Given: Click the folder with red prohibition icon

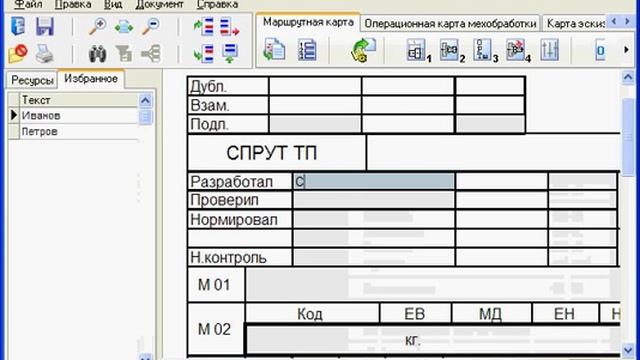Looking at the screenshot, I should [18, 53].
